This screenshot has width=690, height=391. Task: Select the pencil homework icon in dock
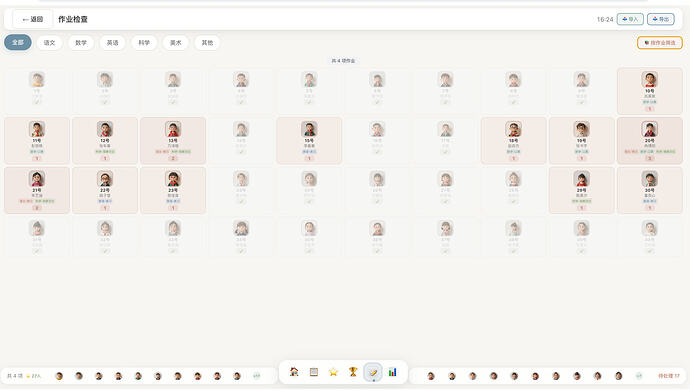(x=373, y=373)
